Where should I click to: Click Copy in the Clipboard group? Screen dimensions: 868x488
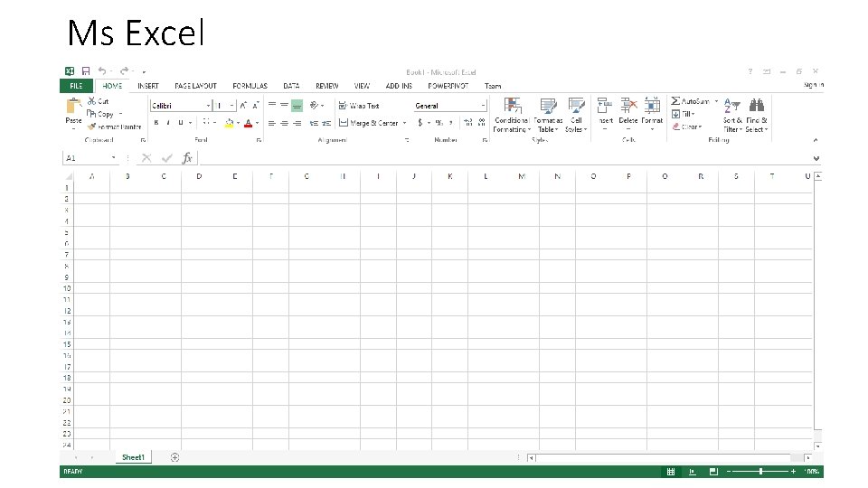[x=100, y=114]
